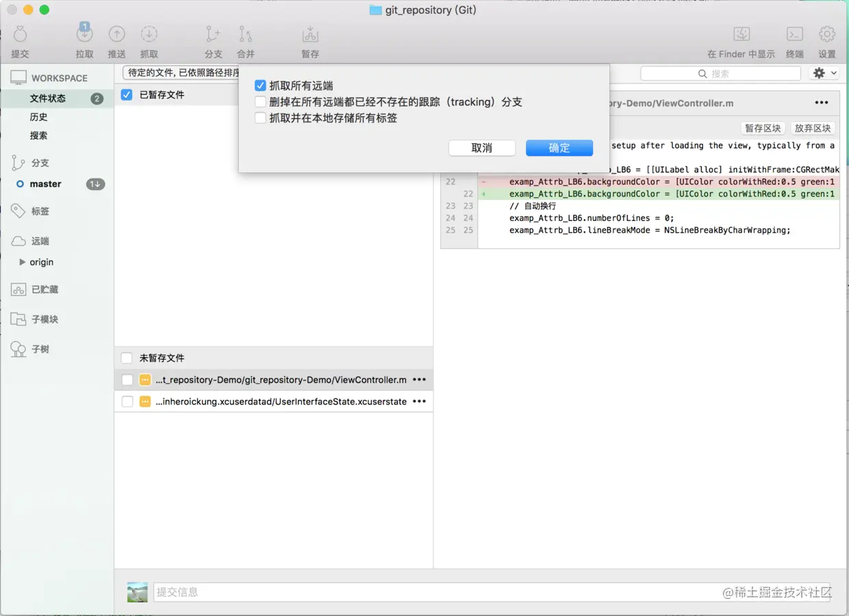Click the commit message (提交信息) field
The image size is (849, 616).
tap(491, 592)
